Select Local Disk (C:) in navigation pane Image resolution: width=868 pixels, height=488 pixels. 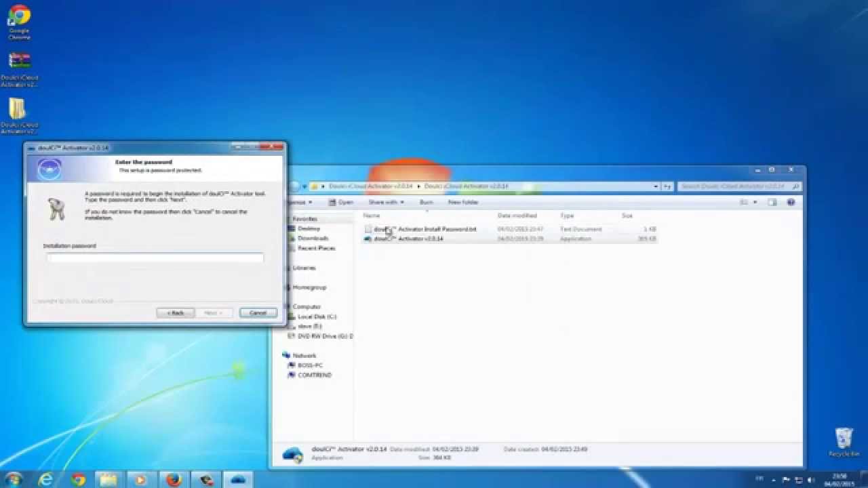(x=317, y=317)
